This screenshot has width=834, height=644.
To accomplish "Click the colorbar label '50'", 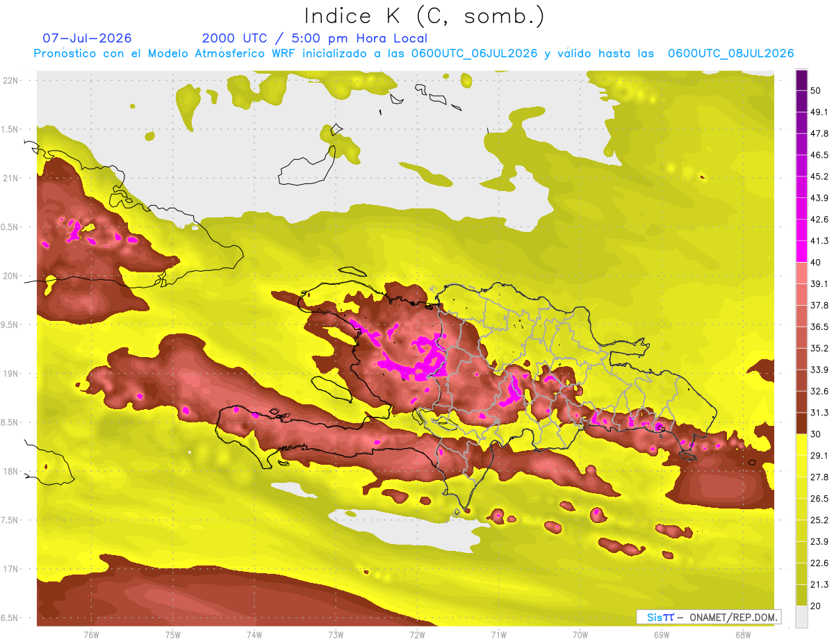I will [x=817, y=90].
